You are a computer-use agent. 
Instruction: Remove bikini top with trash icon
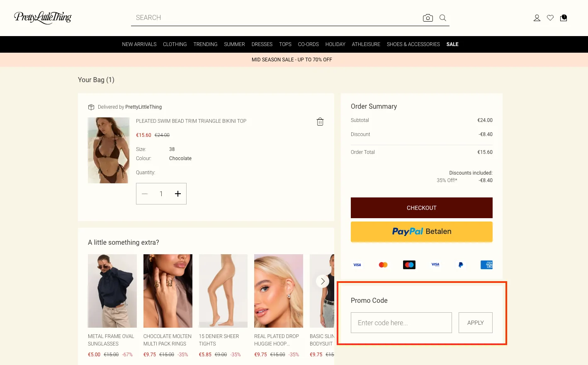(x=320, y=122)
